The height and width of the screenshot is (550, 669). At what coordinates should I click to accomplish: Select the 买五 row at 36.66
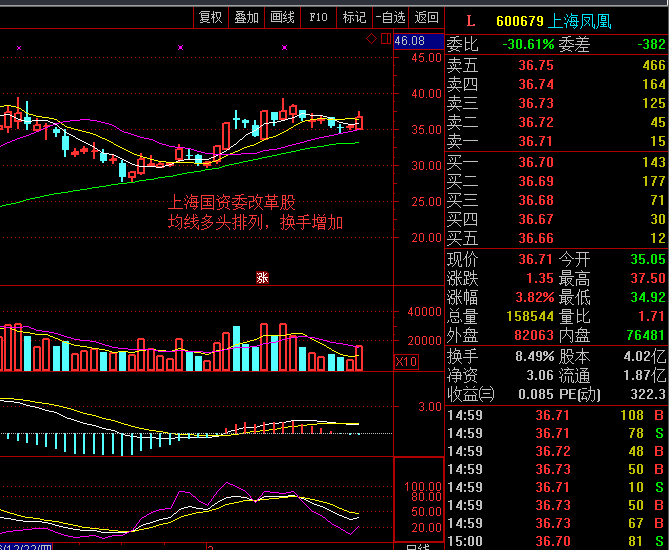pos(556,238)
